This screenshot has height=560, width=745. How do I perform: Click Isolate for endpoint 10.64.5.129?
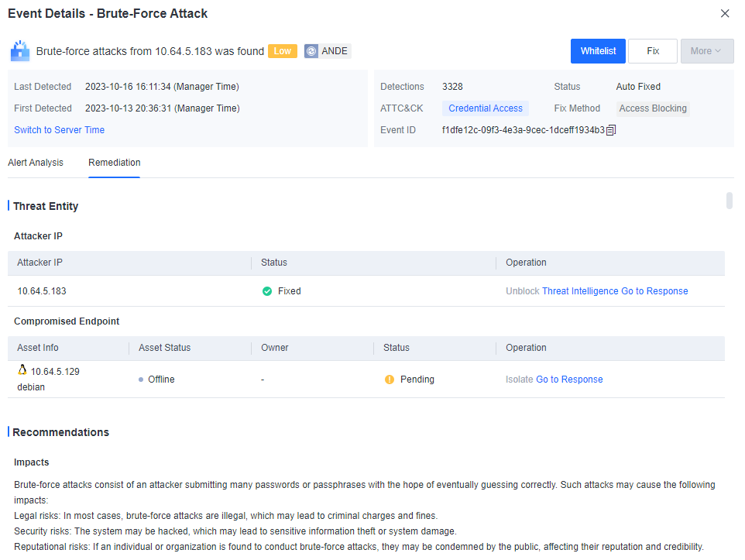point(519,380)
